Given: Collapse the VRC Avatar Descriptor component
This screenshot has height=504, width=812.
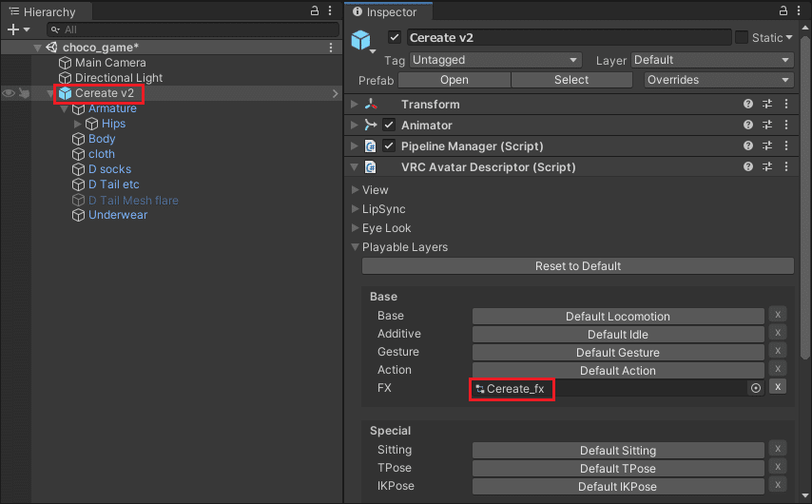Looking at the screenshot, I should point(355,166).
